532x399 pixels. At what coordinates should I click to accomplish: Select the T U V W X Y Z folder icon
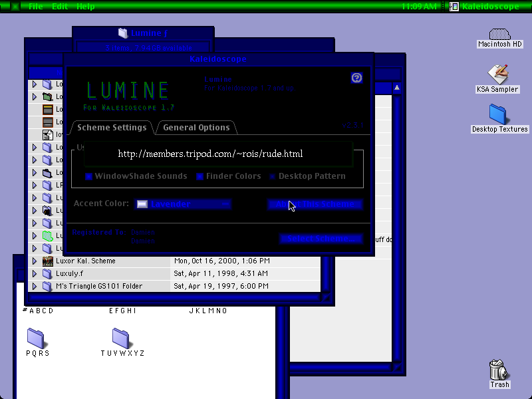(121, 338)
